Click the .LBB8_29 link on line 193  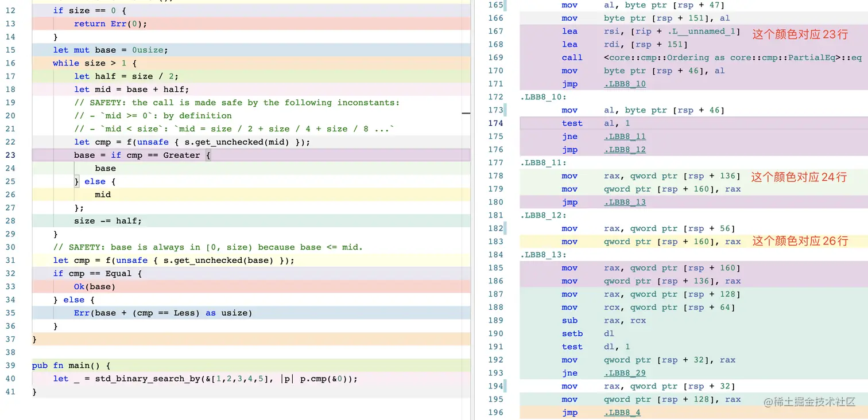[x=624, y=373]
